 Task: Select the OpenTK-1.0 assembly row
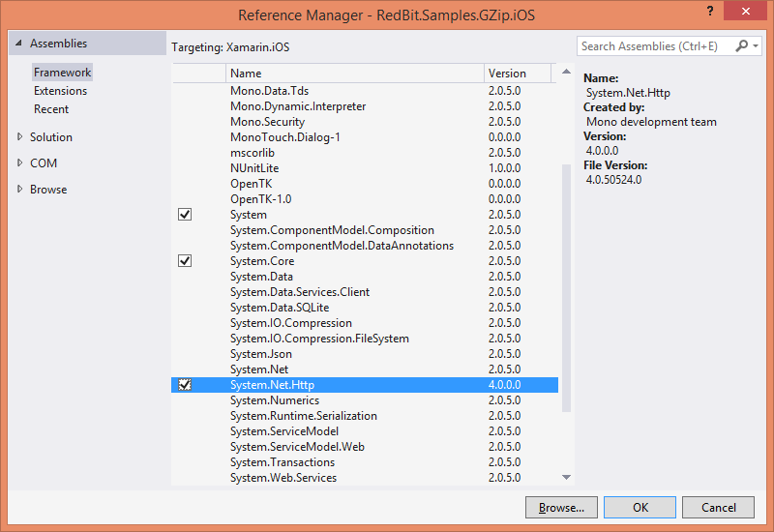pyautogui.click(x=365, y=199)
